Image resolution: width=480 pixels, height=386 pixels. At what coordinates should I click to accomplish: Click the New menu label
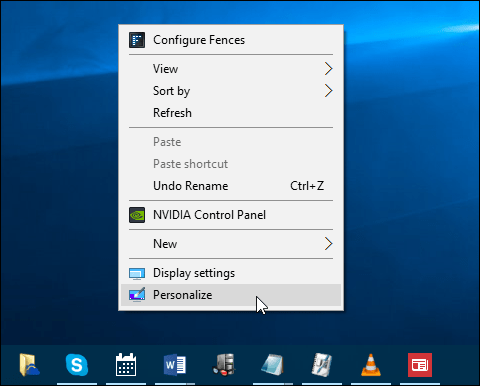pyautogui.click(x=165, y=244)
